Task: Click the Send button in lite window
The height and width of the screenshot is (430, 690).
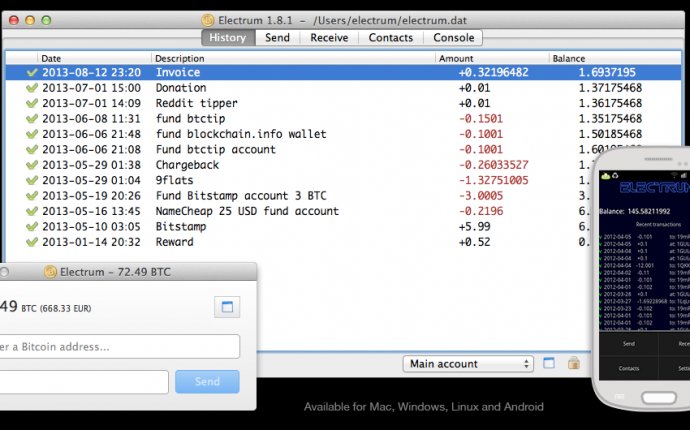Action: (207, 382)
